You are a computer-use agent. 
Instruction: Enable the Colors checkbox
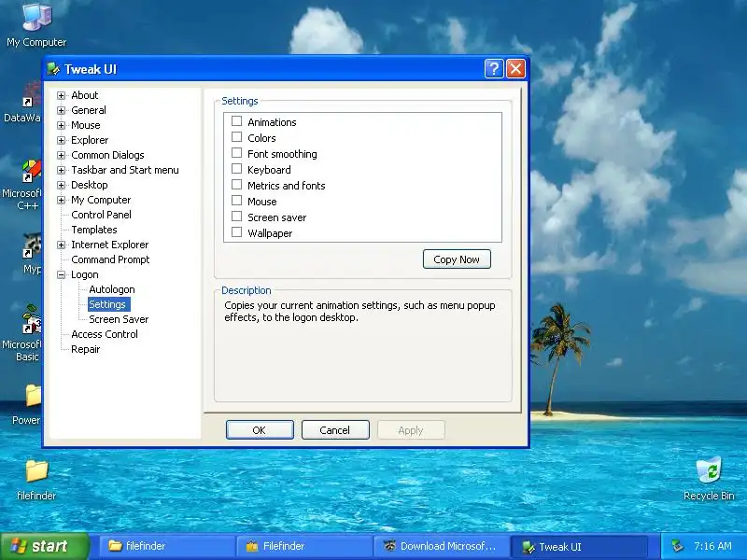click(x=236, y=137)
